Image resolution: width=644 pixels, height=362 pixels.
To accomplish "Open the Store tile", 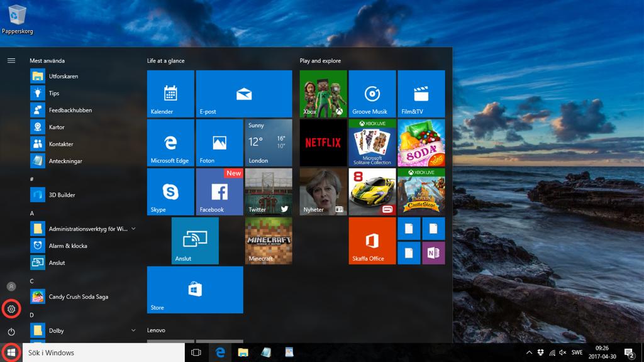I will click(x=195, y=290).
